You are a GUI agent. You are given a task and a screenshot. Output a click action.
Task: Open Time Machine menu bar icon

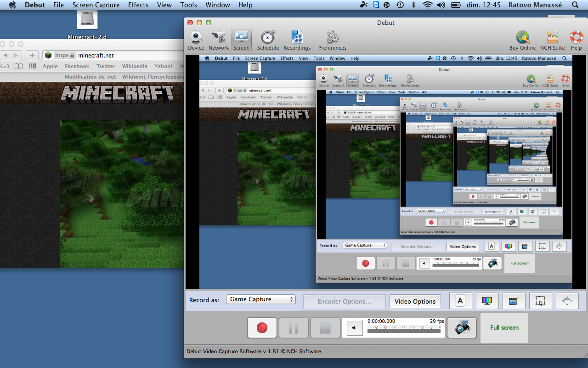click(400, 5)
